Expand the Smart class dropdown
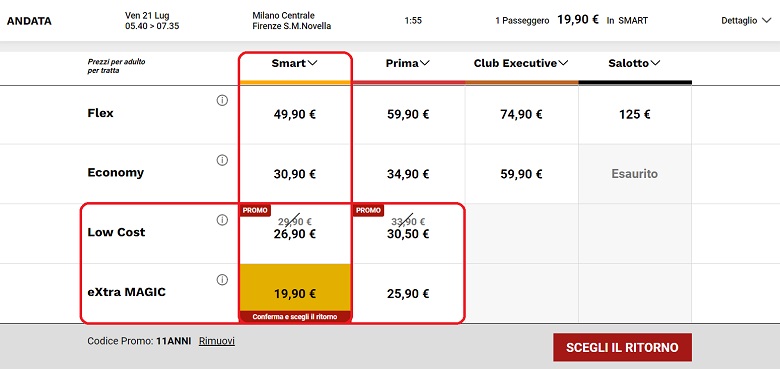 (x=294, y=63)
